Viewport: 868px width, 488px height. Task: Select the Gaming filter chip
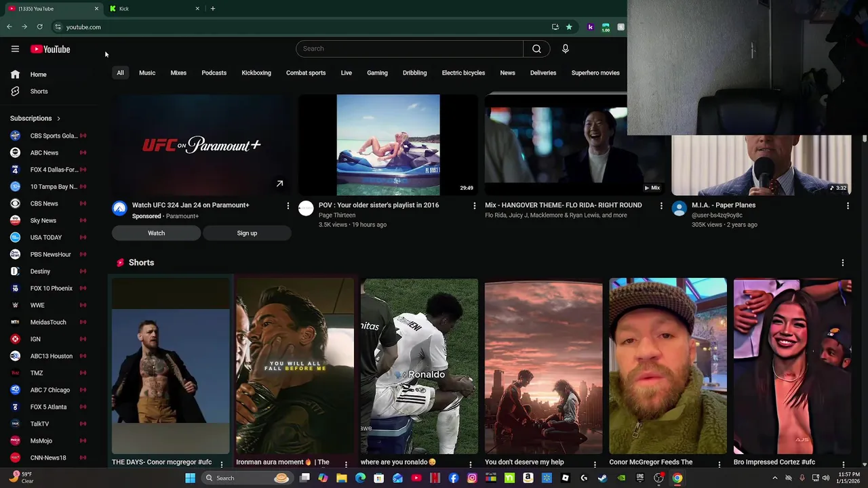pyautogui.click(x=377, y=73)
